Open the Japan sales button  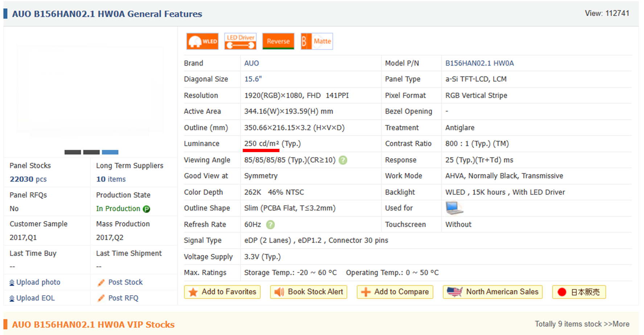tap(579, 292)
